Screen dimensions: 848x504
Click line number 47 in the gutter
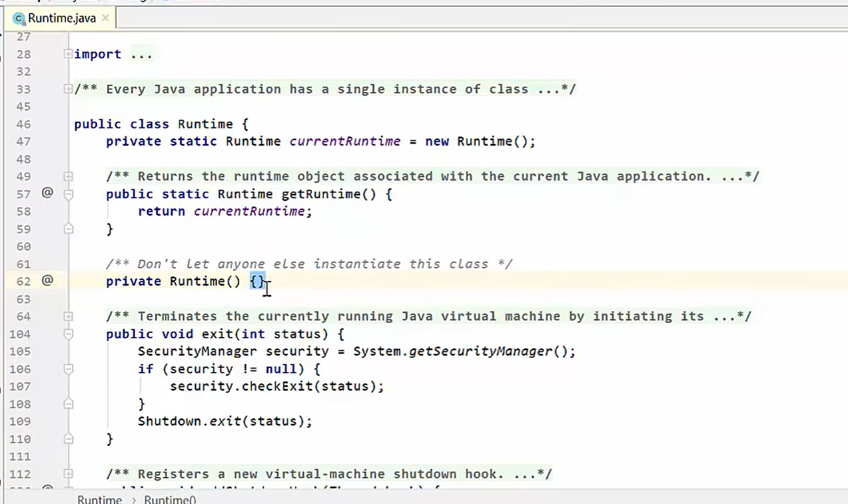[24, 141]
